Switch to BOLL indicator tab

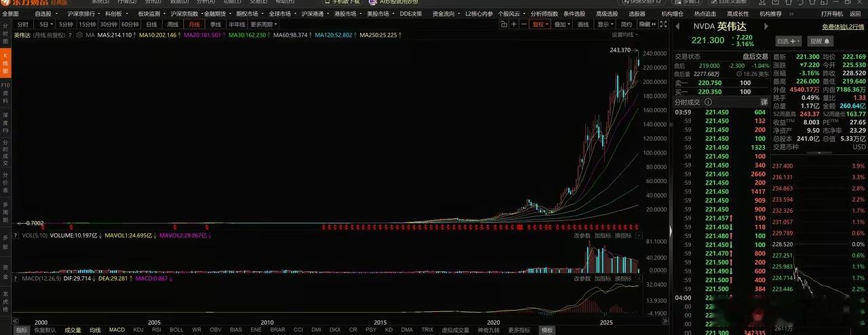176,330
